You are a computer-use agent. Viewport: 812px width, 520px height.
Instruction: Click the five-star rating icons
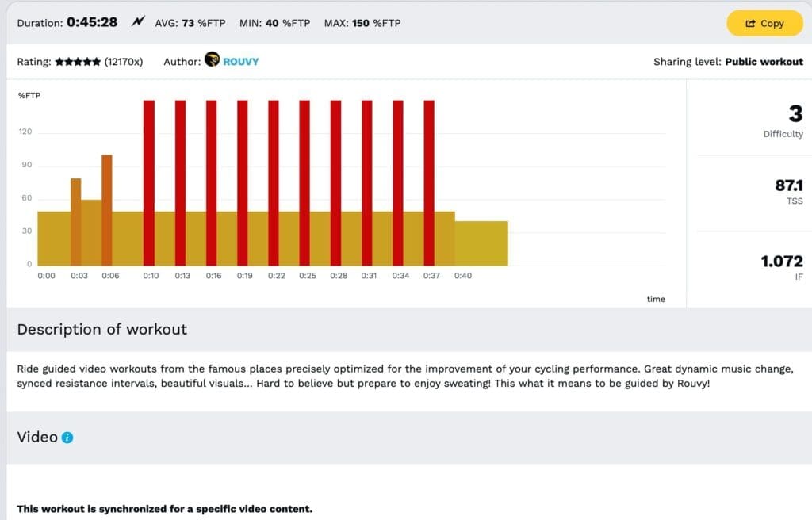click(77, 62)
